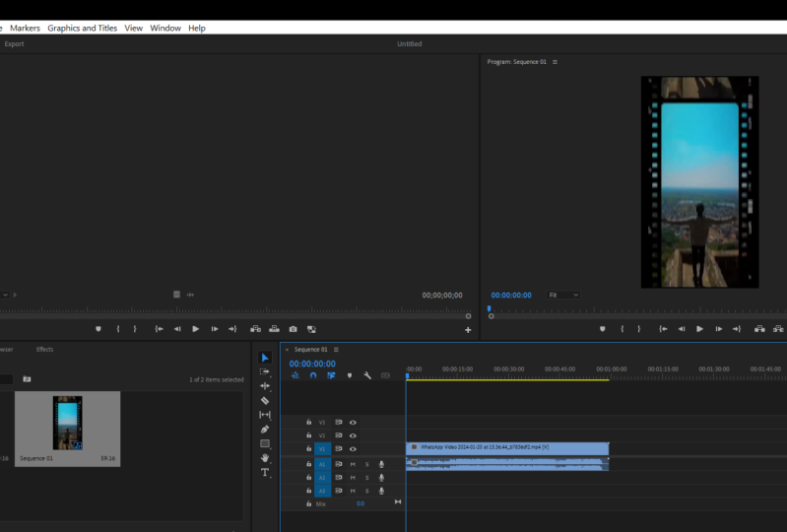Click the timeline wrench settings icon
787x532 pixels.
[x=367, y=375]
